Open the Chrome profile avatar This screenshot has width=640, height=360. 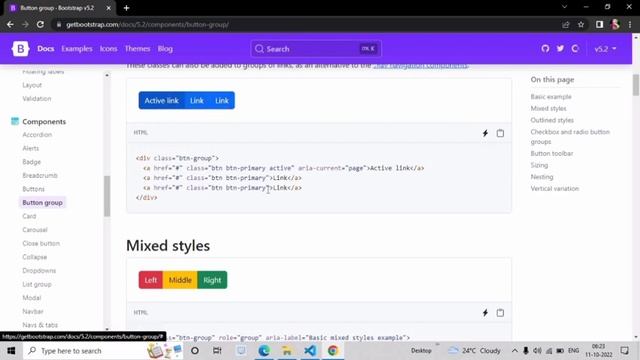[x=615, y=24]
